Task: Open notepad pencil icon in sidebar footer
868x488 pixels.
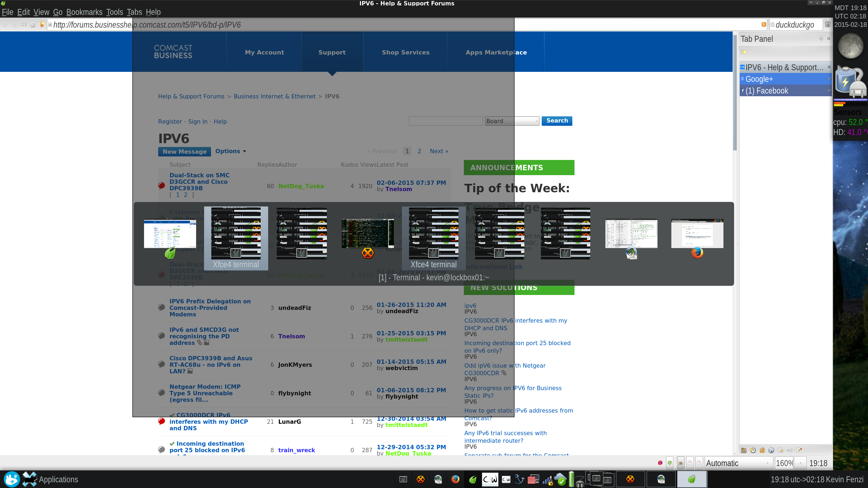Action: pyautogui.click(x=799, y=450)
